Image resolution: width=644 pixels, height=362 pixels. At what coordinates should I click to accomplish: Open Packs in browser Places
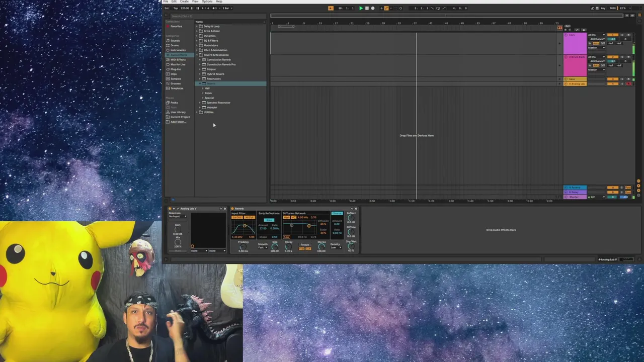[174, 103]
